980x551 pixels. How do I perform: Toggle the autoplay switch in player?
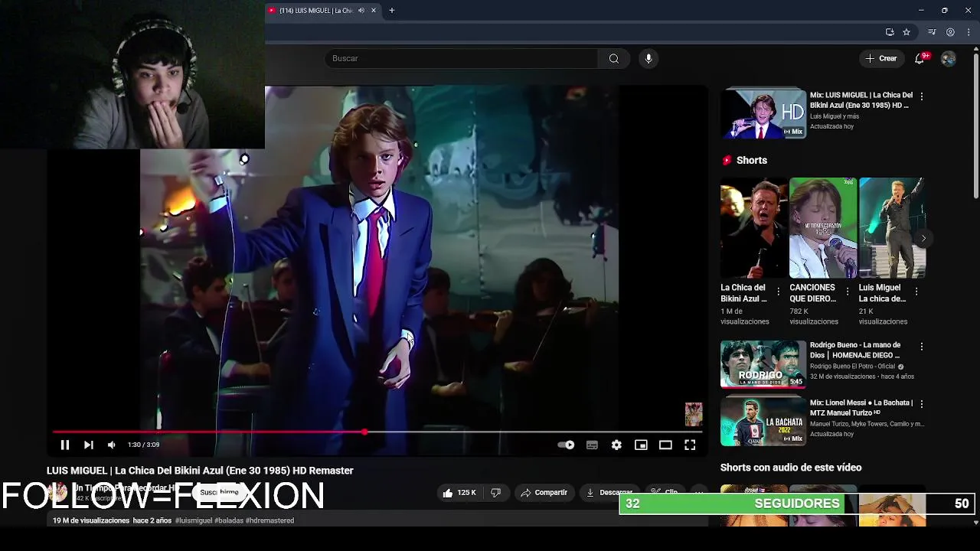[x=566, y=445]
